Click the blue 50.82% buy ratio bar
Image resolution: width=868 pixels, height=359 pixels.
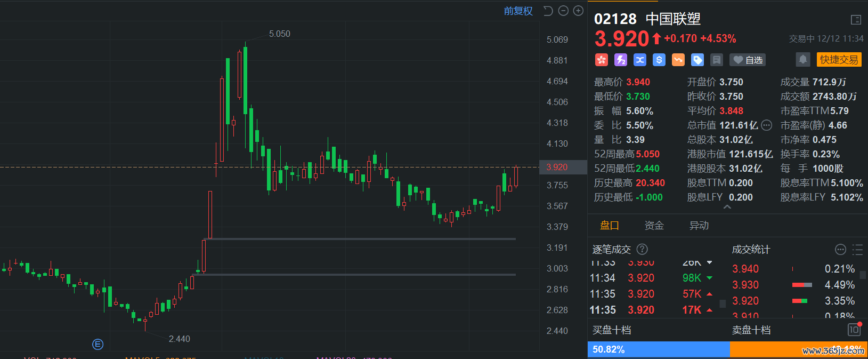(x=659, y=349)
